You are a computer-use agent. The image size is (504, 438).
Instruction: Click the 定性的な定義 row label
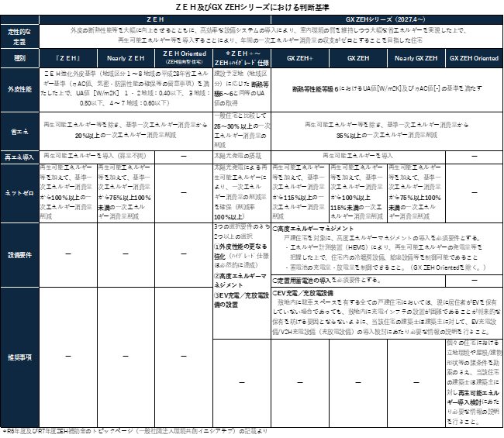tap(19, 36)
